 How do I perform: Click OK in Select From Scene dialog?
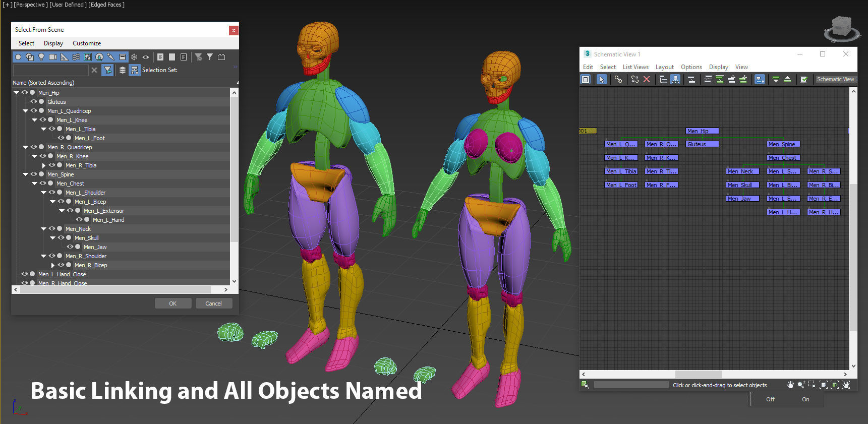pos(173,303)
